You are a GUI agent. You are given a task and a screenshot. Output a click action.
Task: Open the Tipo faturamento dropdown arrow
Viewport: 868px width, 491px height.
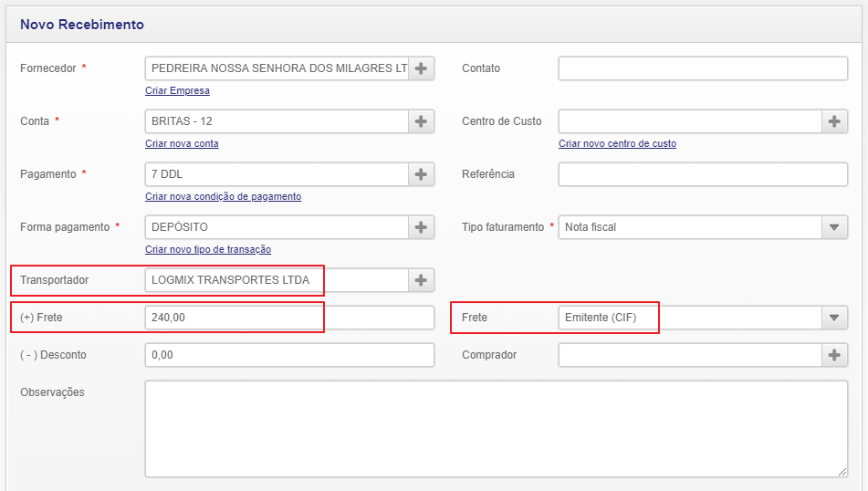tap(834, 227)
